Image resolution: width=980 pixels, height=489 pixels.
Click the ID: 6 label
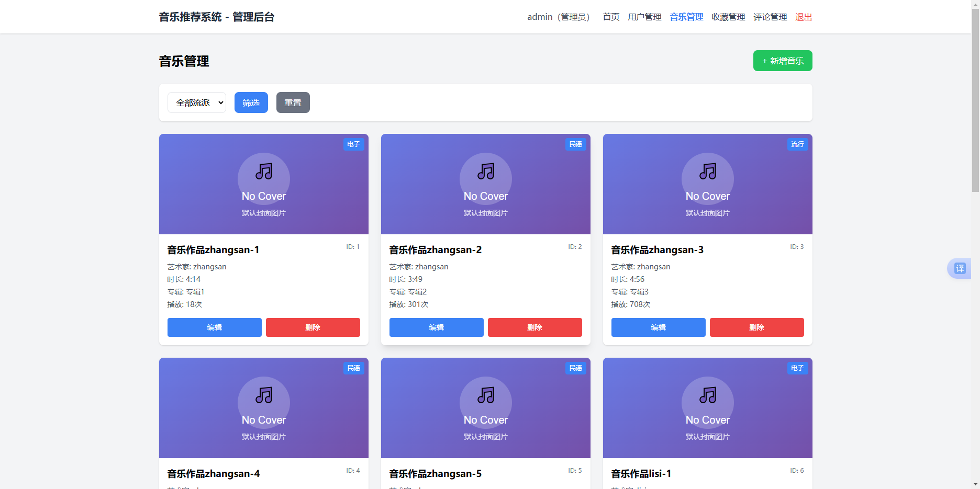[x=797, y=471]
